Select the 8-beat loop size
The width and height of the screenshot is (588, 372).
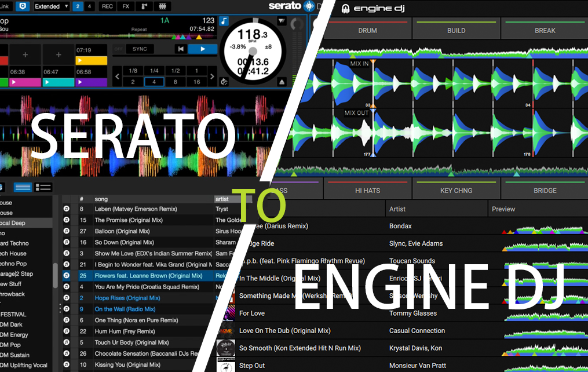click(176, 82)
